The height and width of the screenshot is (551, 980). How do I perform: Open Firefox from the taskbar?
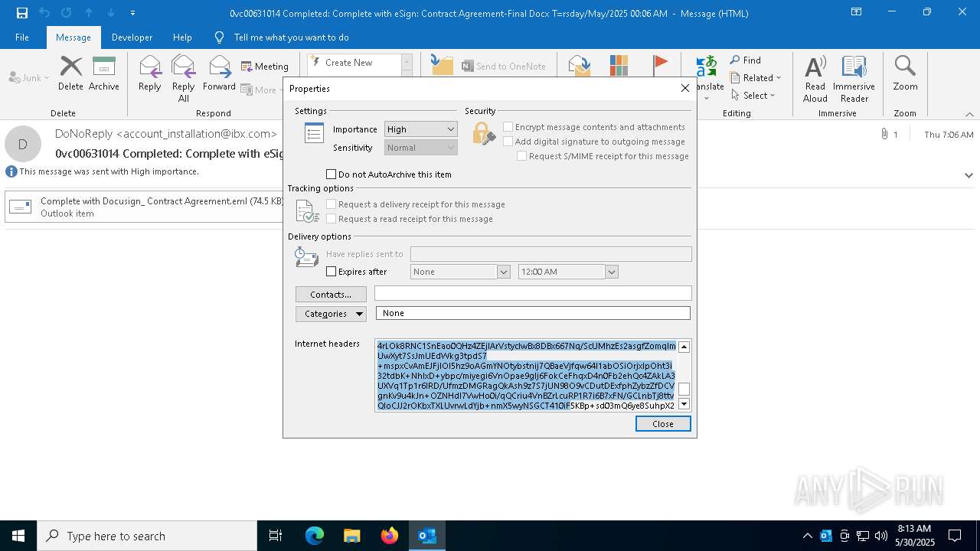(x=390, y=536)
